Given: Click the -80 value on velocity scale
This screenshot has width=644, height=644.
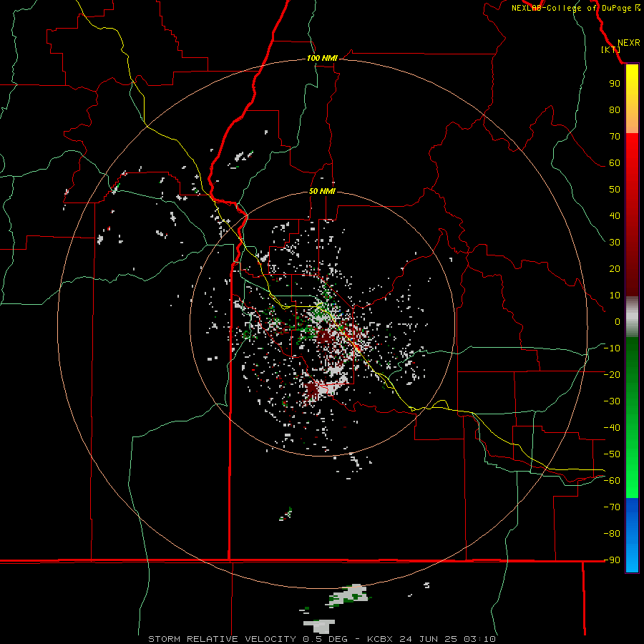Looking at the screenshot, I should coord(612,534).
